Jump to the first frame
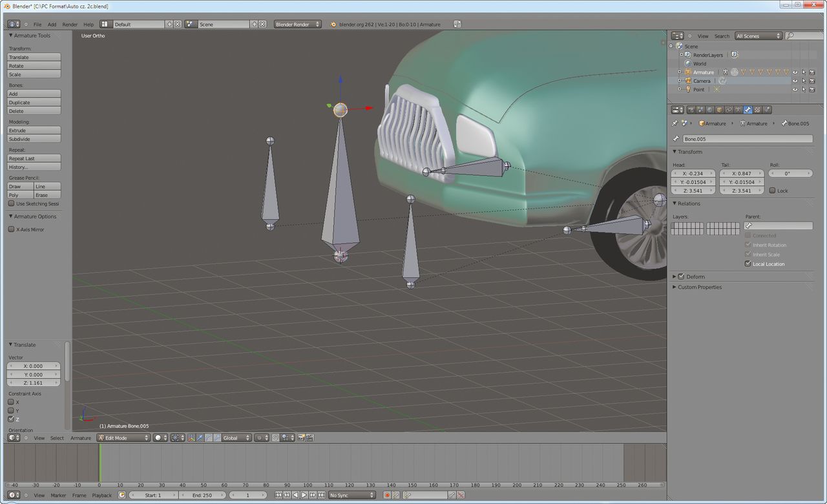827x504 pixels. (x=278, y=495)
